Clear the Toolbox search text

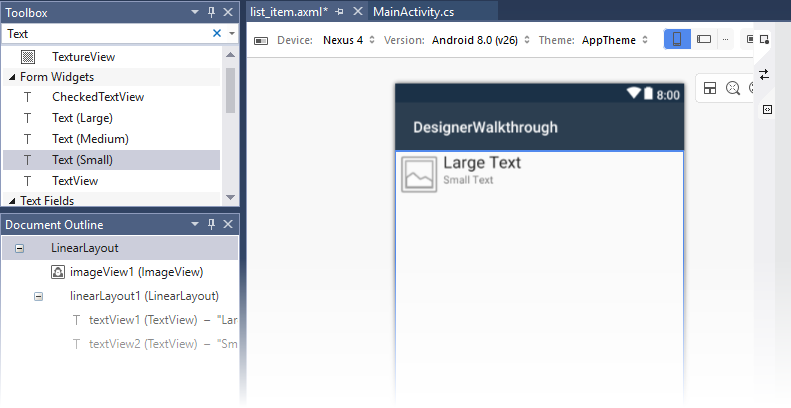[217, 33]
